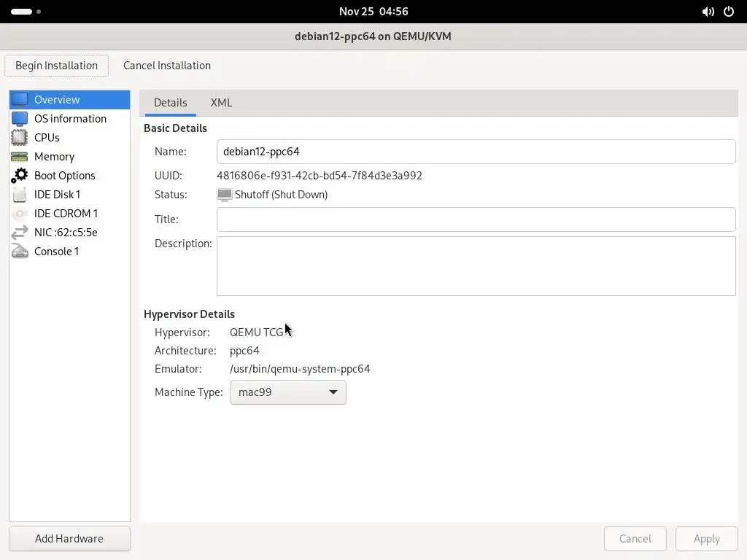Click the Boot Options gear icon
The width and height of the screenshot is (747, 560).
coord(20,176)
